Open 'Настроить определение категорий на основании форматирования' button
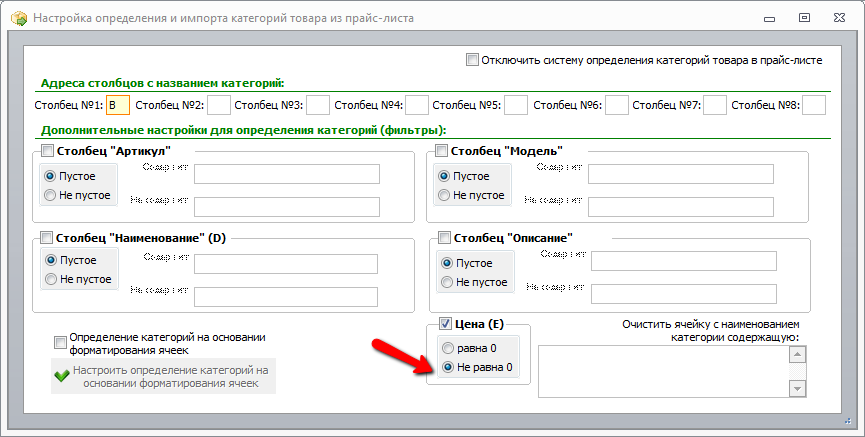865x437 pixels. pyautogui.click(x=163, y=377)
